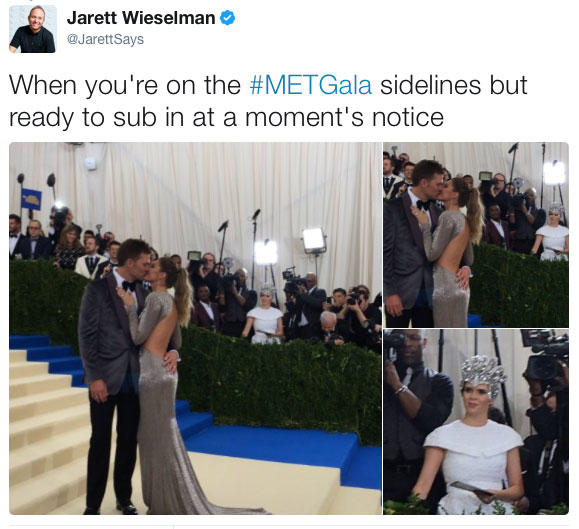The image size is (579, 529).
Task: Click the woman's ponytail in the top-right photo
Action: click(472, 209)
